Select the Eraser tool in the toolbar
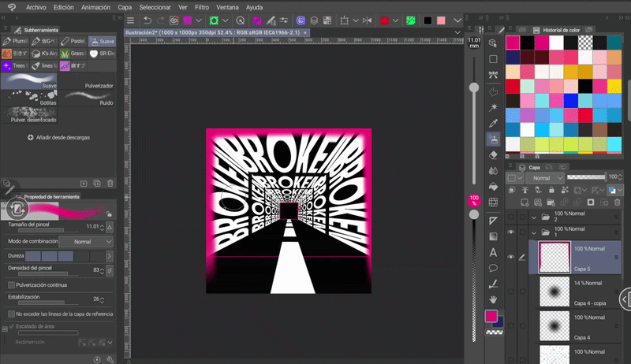Screen dimensions: 631x364 493,155
